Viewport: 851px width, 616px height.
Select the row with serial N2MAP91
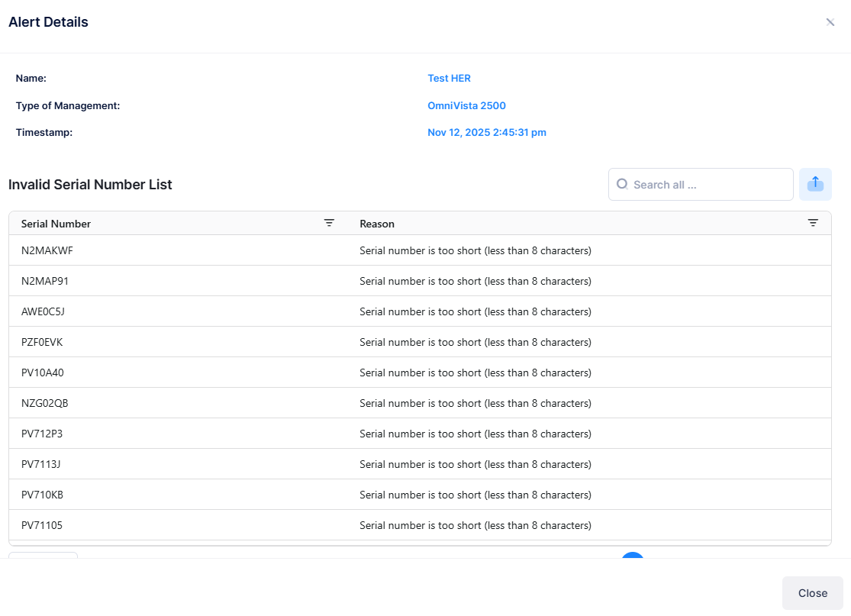click(45, 281)
